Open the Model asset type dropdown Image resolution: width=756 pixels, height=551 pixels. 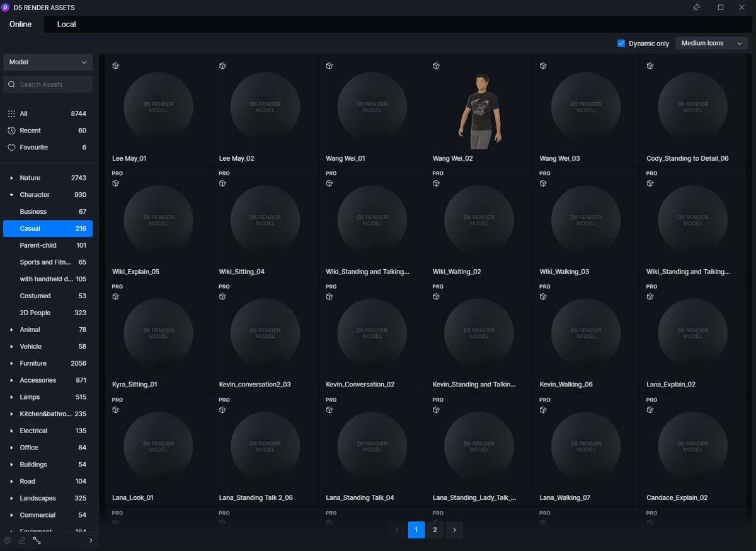48,62
